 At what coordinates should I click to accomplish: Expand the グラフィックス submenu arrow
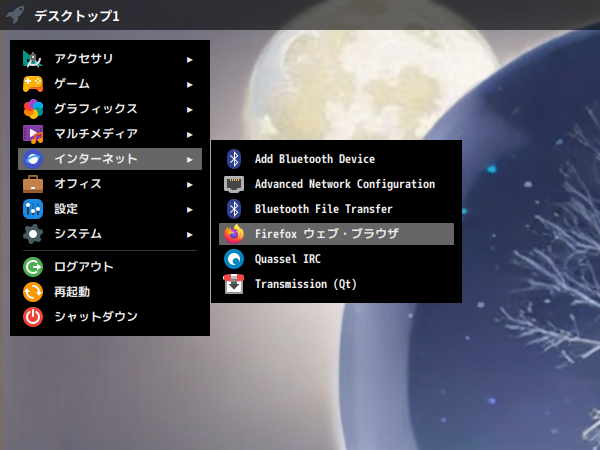coord(189,110)
